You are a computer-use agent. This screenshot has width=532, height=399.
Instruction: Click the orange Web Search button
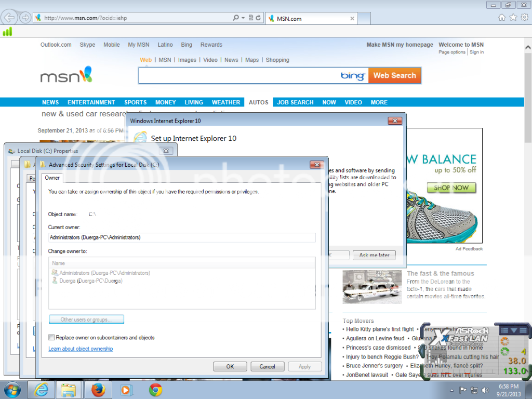pos(395,75)
